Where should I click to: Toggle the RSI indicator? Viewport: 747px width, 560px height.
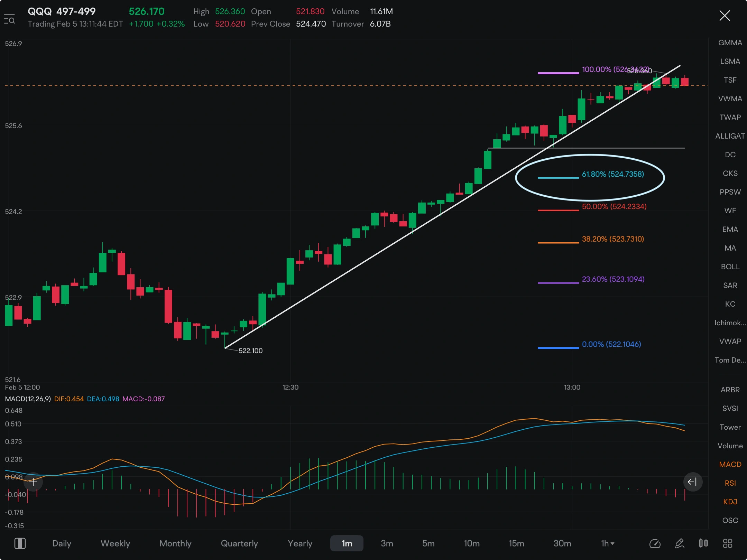point(730,483)
